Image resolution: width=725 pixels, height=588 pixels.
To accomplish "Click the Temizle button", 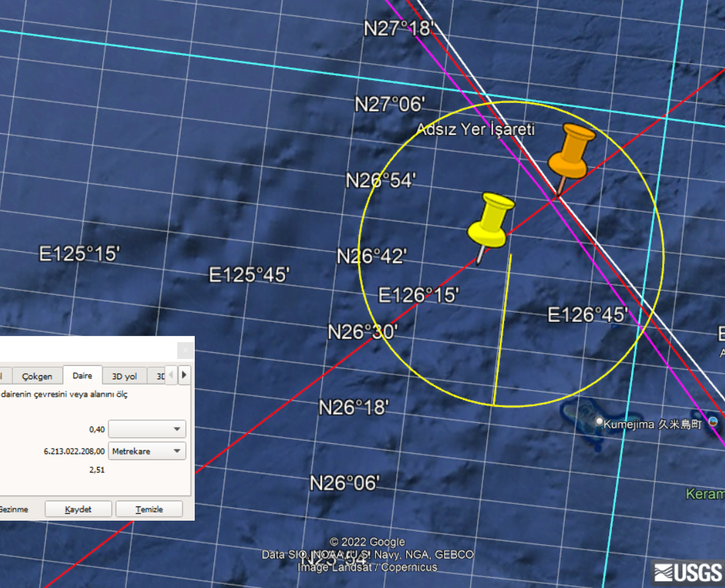I will pos(149,509).
